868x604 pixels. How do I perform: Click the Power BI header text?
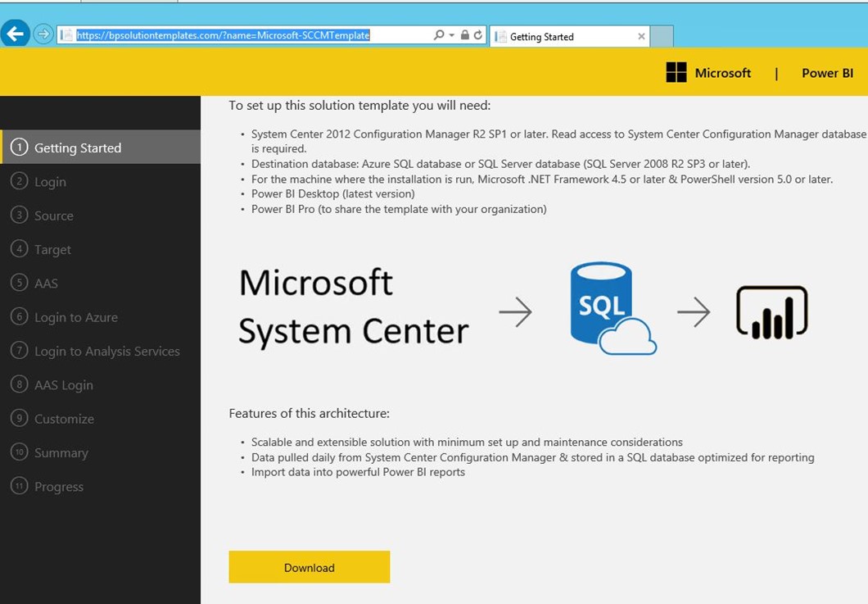pyautogui.click(x=827, y=73)
